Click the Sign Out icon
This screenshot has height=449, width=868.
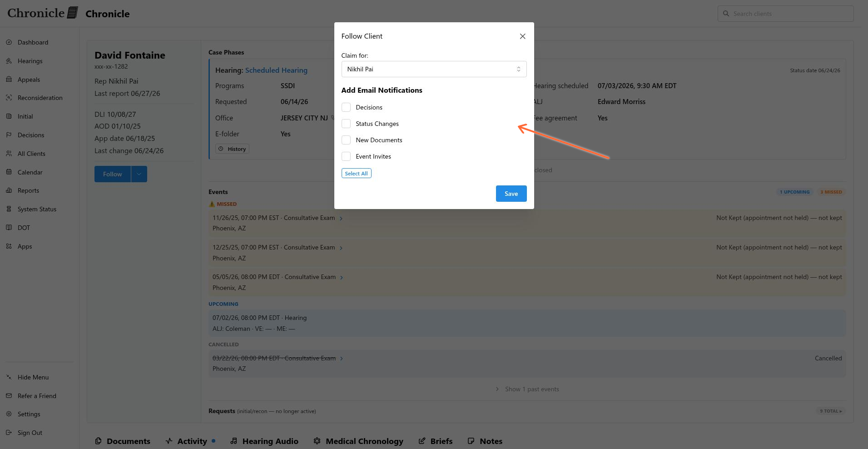point(9,433)
